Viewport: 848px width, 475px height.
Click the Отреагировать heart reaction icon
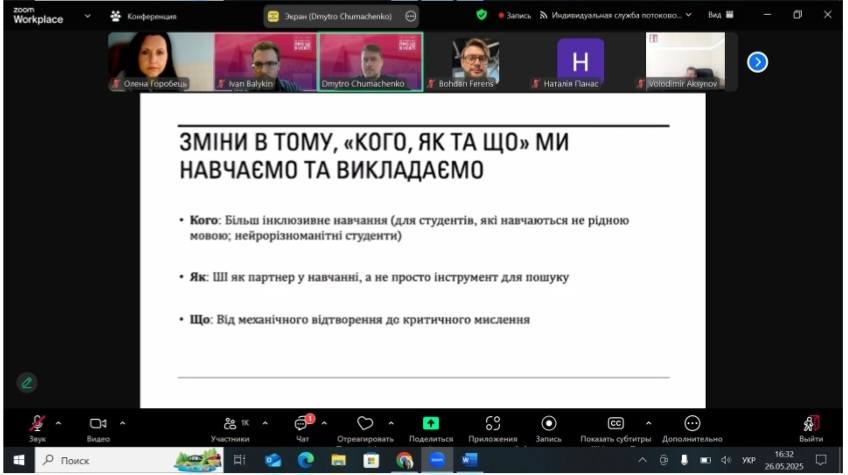[x=365, y=424]
